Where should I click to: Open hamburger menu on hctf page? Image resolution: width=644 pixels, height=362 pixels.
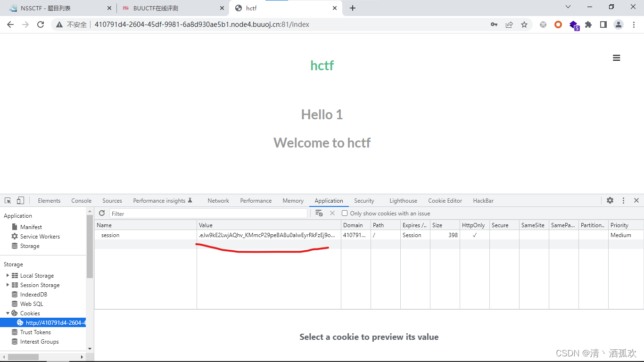[616, 58]
